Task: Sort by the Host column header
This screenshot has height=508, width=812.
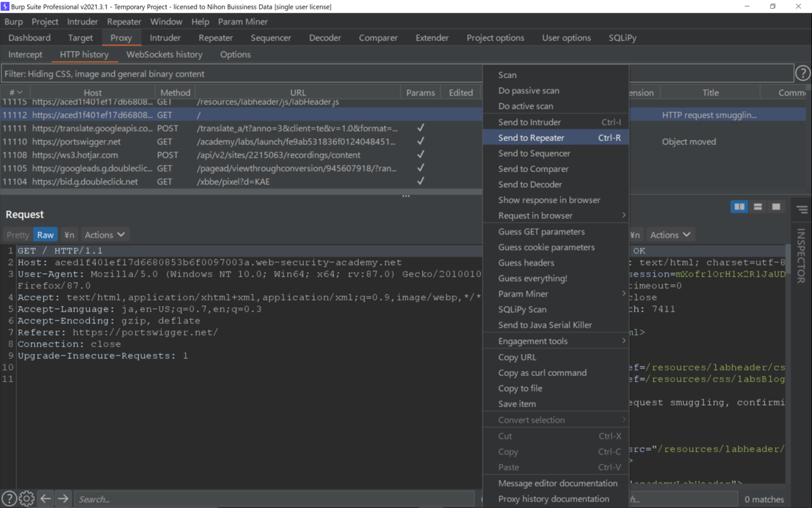Action: point(93,93)
